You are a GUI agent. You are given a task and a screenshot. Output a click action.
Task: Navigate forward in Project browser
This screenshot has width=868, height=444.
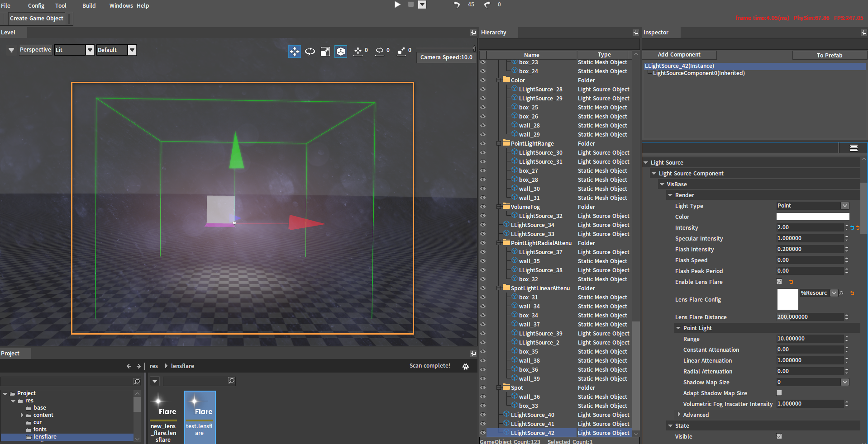138,366
